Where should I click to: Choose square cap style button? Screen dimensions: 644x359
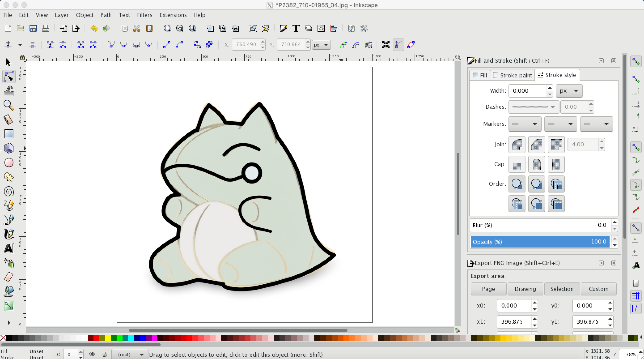(556, 164)
